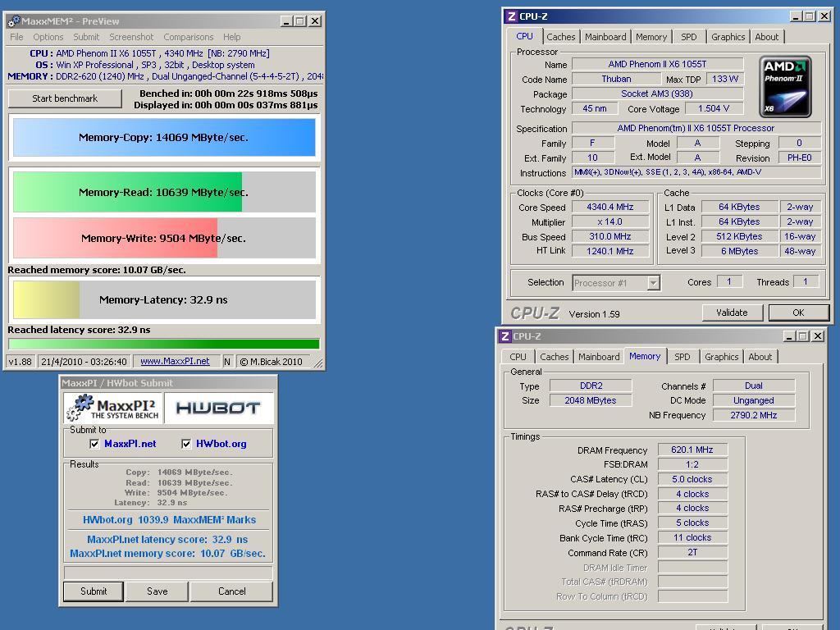Open the Submit menu in MaxxMEM²
Screen dimensions: 840x630
[x=86, y=37]
